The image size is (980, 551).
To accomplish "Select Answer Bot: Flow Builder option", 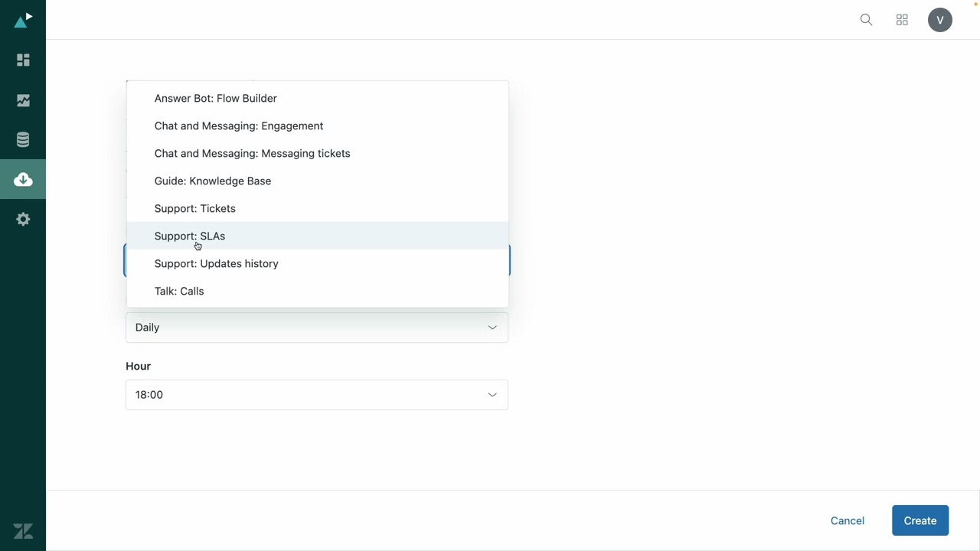I will click(x=318, y=98).
